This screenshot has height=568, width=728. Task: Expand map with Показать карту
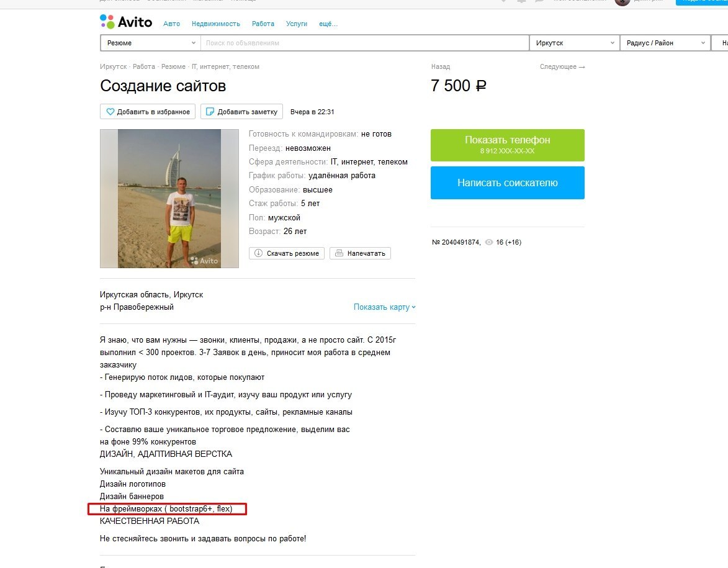(384, 307)
